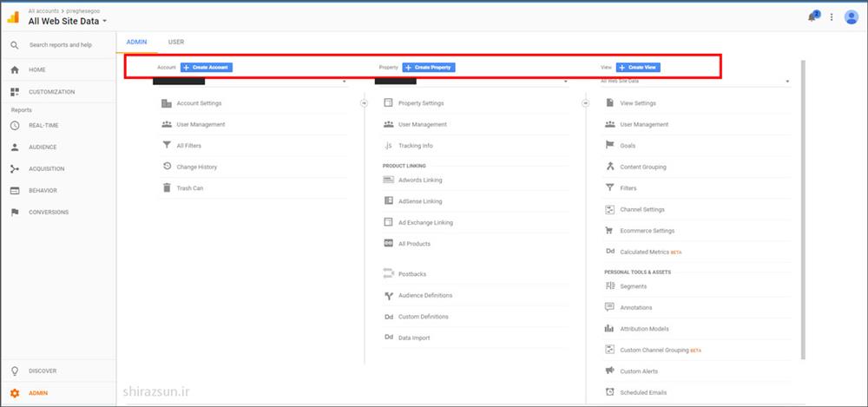Image resolution: width=868 pixels, height=407 pixels.
Task: Click the Discover lightbulb icon
Action: (x=15, y=371)
